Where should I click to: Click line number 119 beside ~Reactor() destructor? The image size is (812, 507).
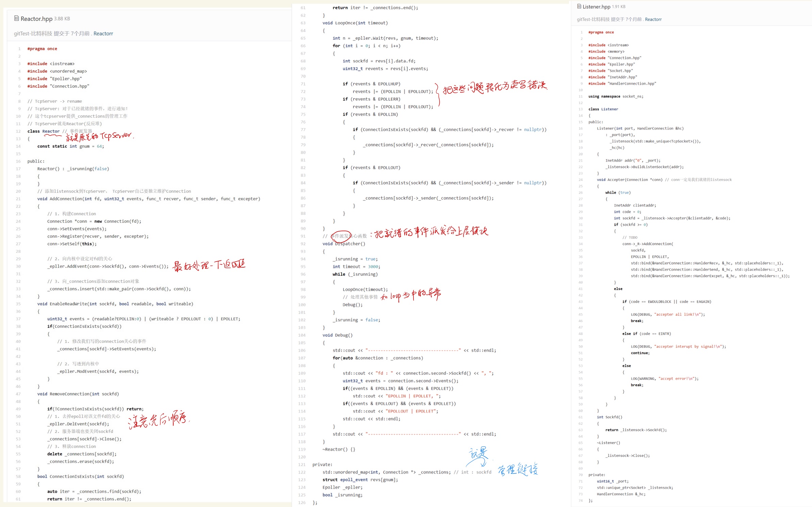tap(302, 450)
